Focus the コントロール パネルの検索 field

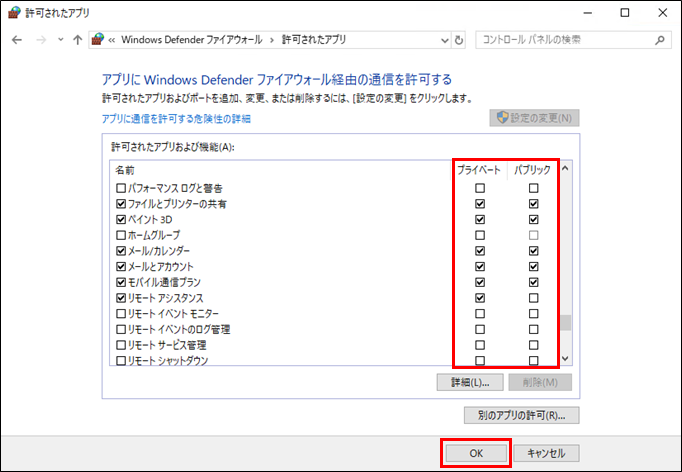click(573, 40)
